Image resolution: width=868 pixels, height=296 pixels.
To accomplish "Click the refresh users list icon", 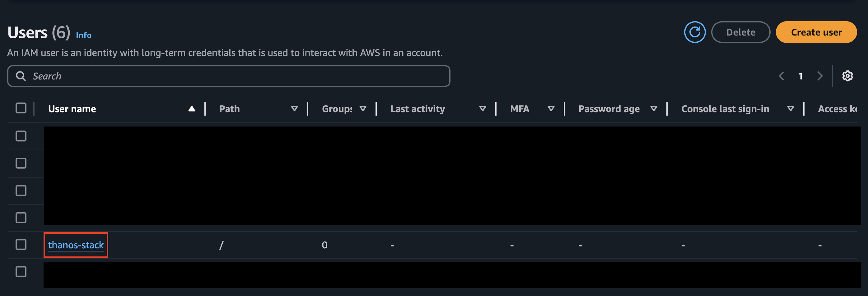I will pyautogui.click(x=694, y=32).
